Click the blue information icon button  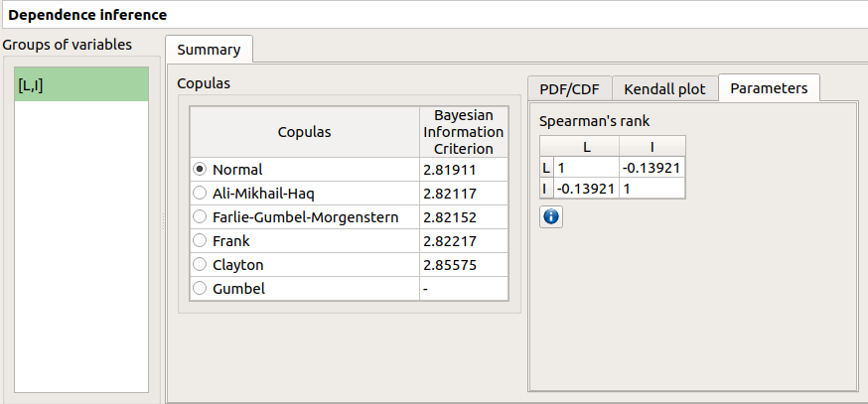click(x=551, y=216)
